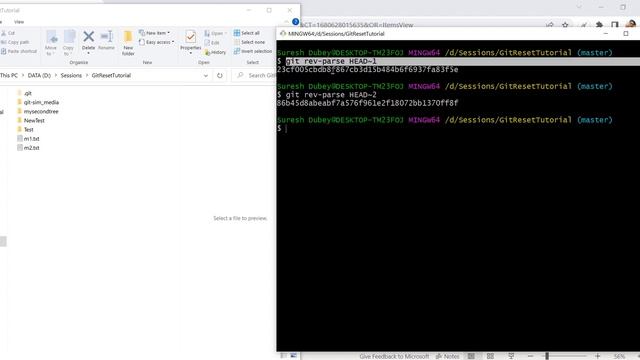The width and height of the screenshot is (640, 360).
Task: Click History in the ribbon Open group
Action: [x=215, y=52]
